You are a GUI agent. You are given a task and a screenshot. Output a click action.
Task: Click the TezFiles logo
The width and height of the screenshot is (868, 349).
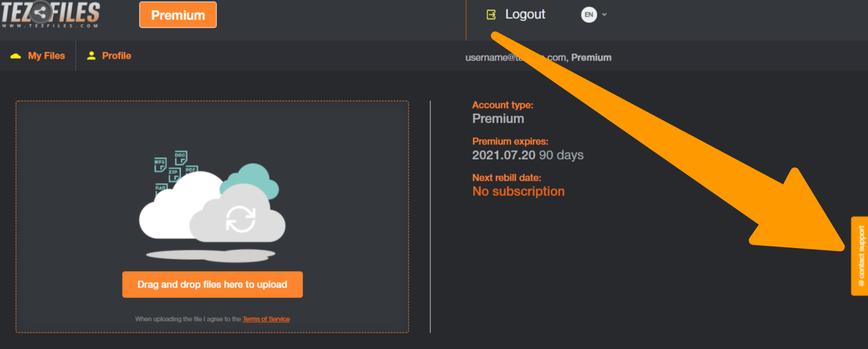tap(50, 15)
